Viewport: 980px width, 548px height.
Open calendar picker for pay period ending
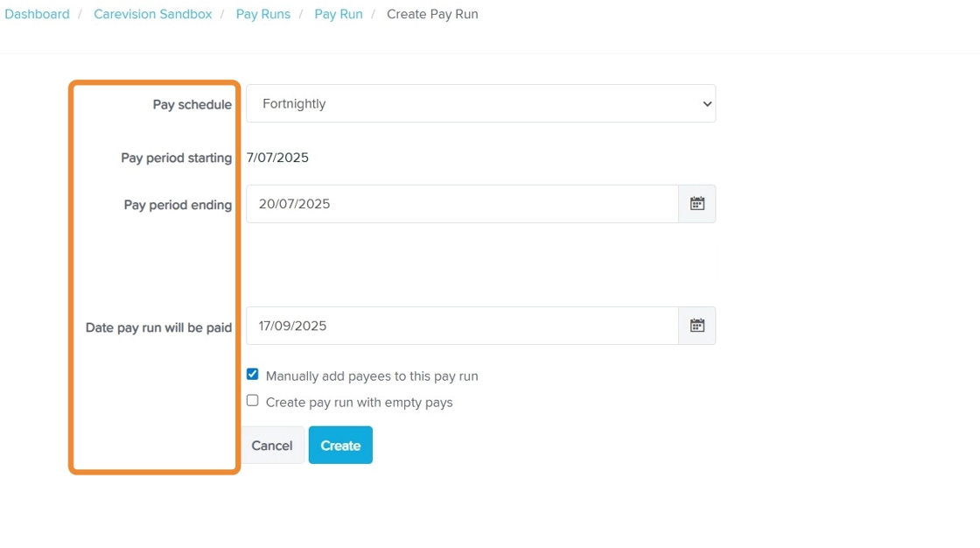pyautogui.click(x=696, y=204)
